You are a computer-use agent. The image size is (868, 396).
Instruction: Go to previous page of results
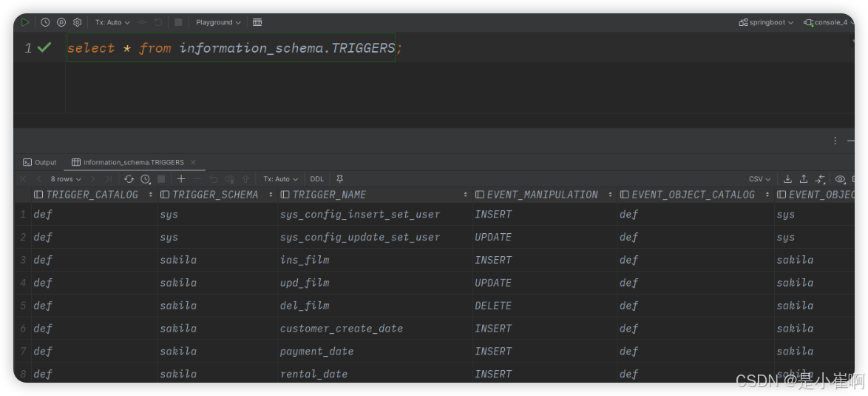pos(38,179)
